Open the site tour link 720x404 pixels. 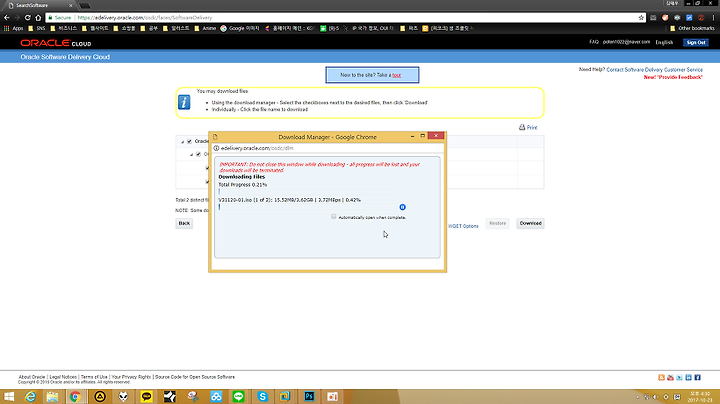[396, 75]
